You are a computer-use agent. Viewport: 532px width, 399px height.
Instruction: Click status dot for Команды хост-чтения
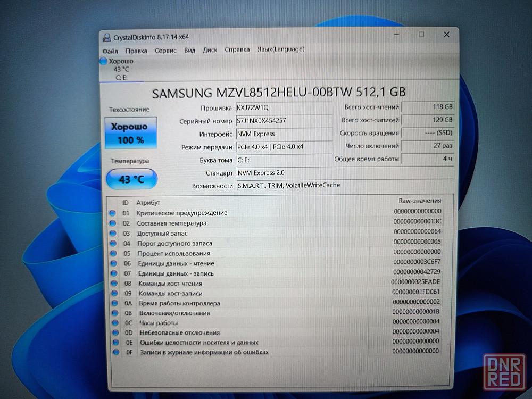114,284
